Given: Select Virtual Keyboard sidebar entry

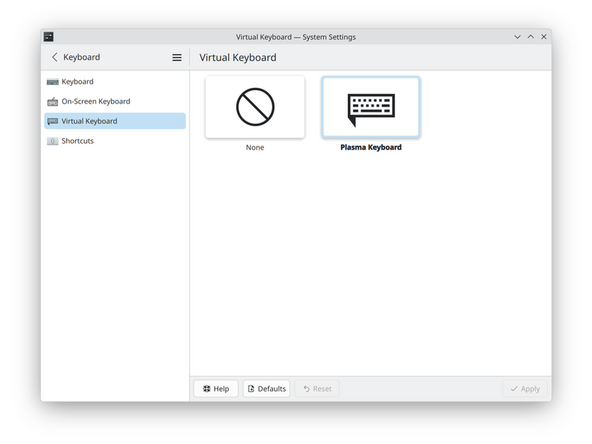Looking at the screenshot, I should [115, 121].
